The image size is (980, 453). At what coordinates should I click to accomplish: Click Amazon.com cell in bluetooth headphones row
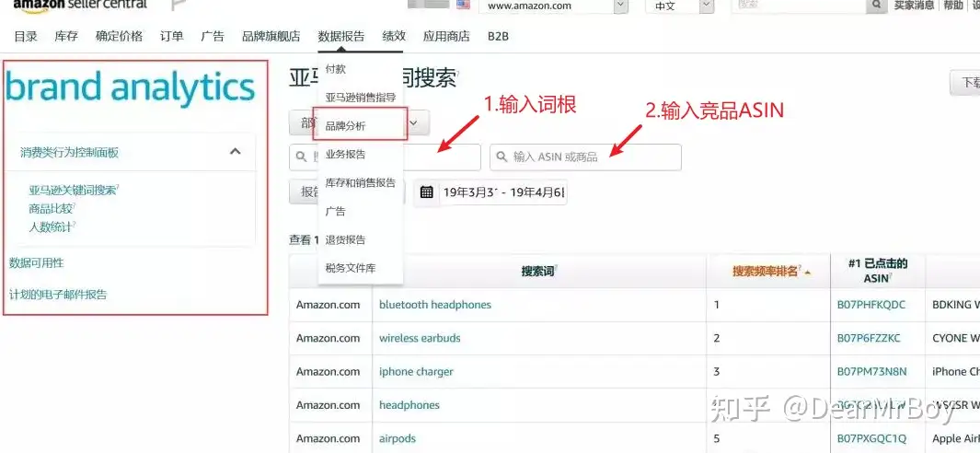[329, 305]
